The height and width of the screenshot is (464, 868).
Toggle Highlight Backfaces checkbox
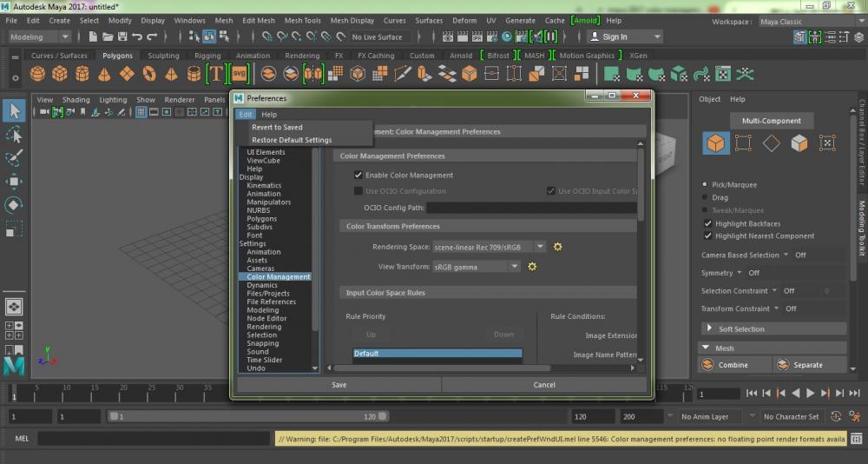[708, 224]
